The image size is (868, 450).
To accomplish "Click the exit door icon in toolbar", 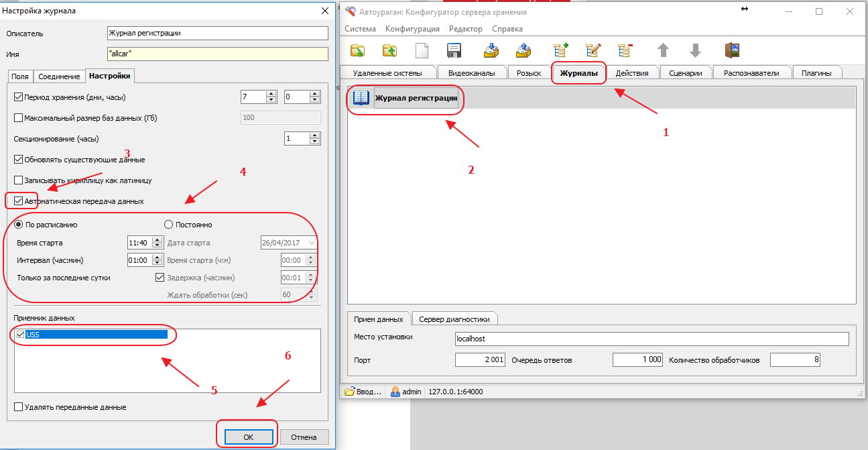I will [732, 51].
